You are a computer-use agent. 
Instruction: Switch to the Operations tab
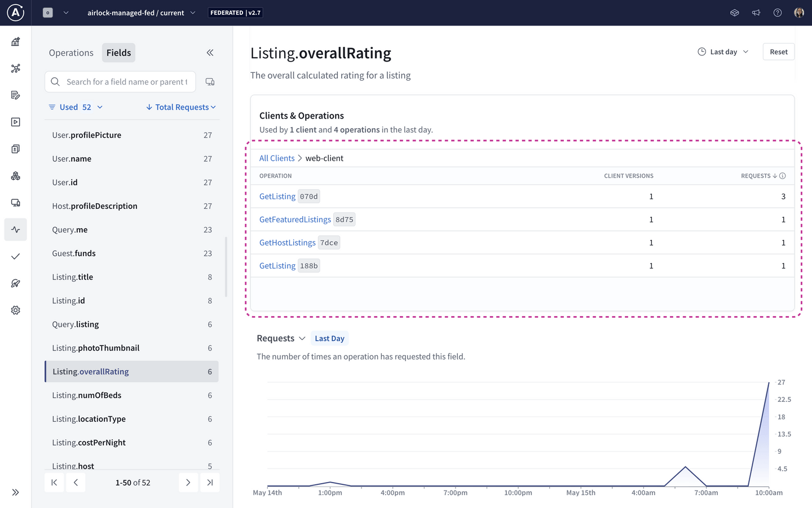pyautogui.click(x=71, y=52)
